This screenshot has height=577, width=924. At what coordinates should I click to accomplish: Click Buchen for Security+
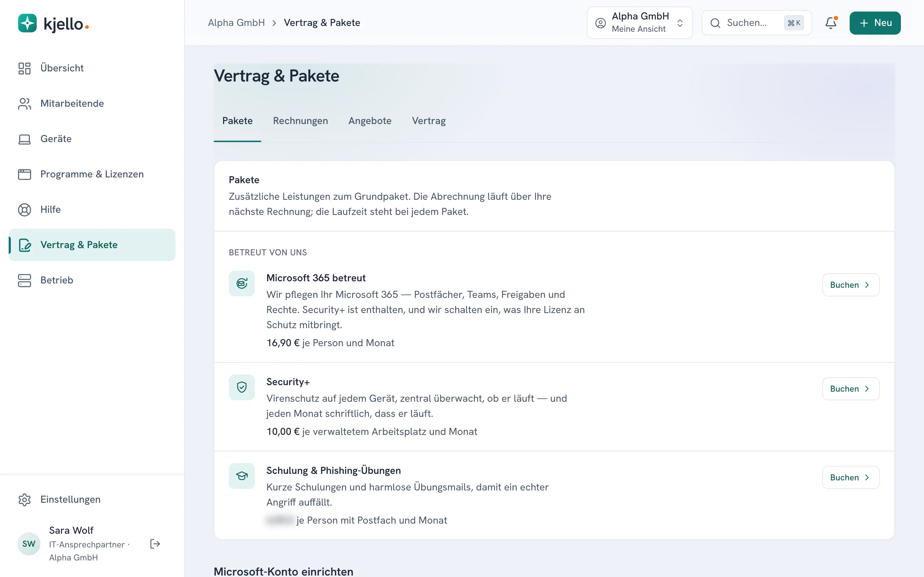click(x=851, y=389)
